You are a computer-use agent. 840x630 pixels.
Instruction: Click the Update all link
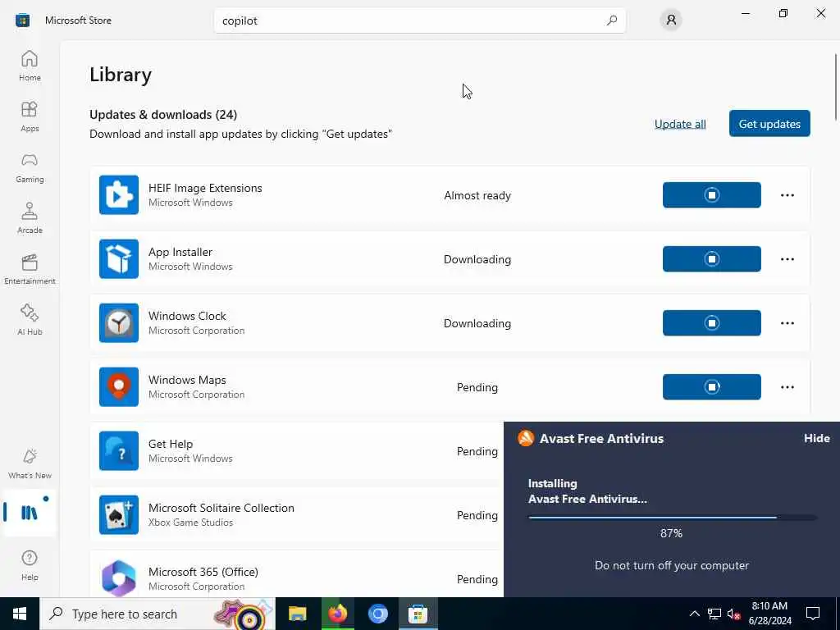pyautogui.click(x=680, y=124)
